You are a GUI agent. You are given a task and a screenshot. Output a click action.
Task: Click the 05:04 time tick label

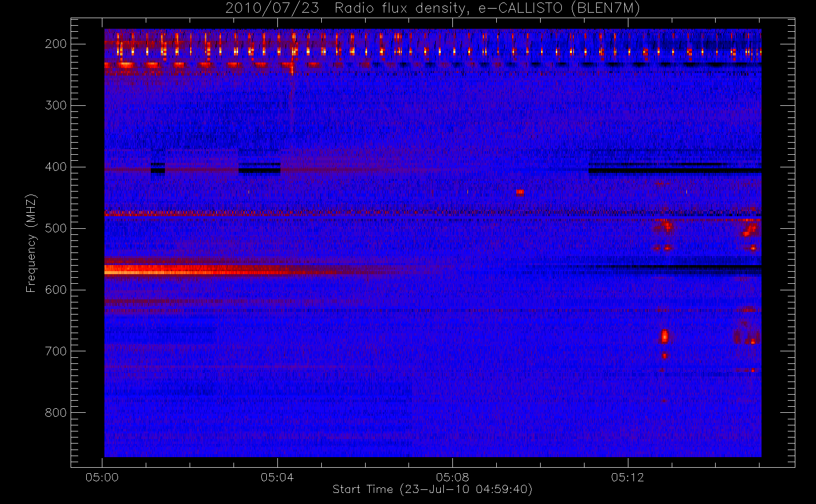277,477
